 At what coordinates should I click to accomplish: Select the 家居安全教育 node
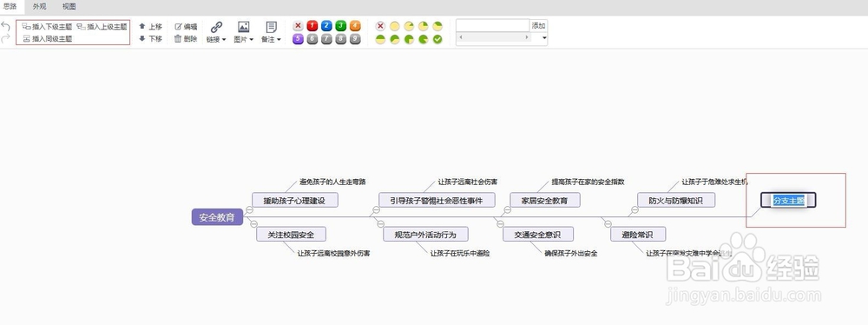[545, 200]
